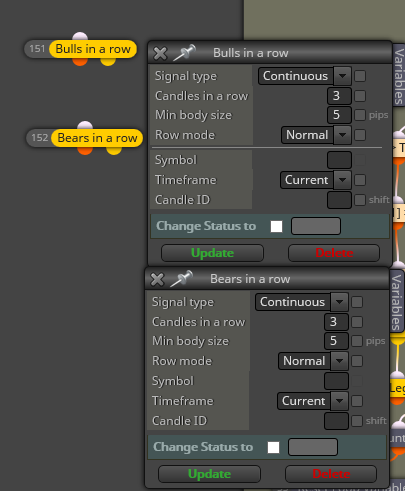405x491 pixels.
Task: Enable Change Status to checkbox in Bulls panel
Action: tap(277, 226)
